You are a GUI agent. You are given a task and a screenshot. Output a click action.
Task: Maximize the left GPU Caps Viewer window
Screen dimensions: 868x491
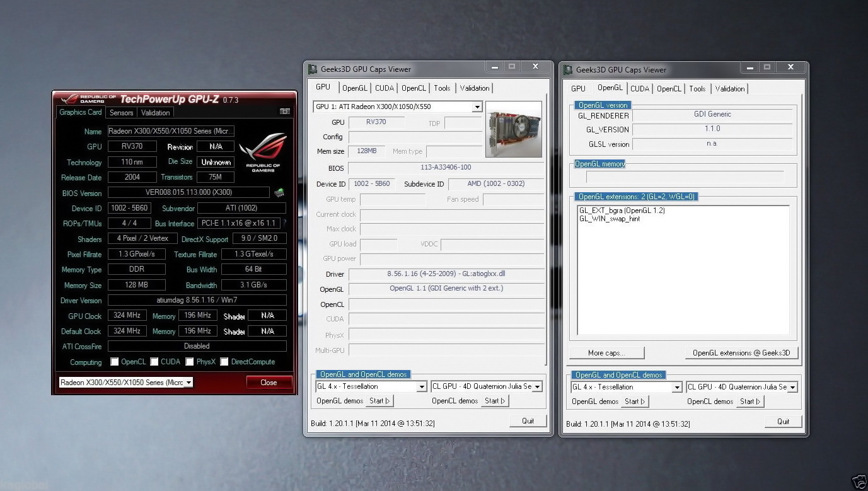[512, 66]
